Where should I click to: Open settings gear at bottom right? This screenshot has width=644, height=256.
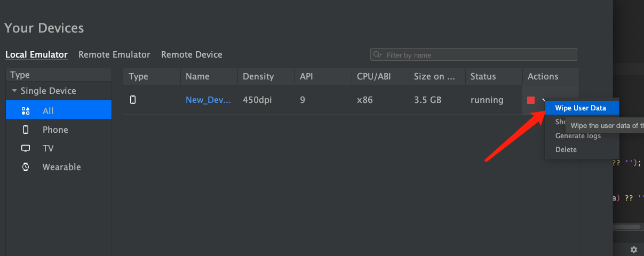coord(634,249)
